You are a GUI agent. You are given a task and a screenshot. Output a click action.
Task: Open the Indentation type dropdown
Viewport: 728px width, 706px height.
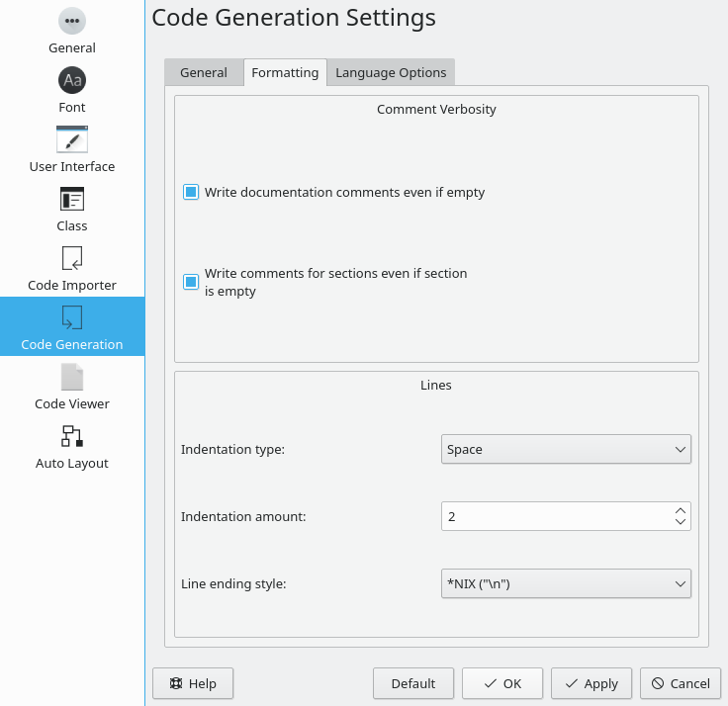[566, 449]
